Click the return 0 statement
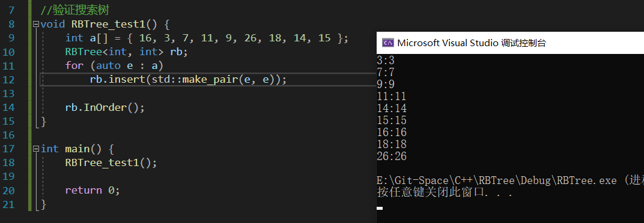The height and width of the screenshot is (223, 644). (93, 190)
